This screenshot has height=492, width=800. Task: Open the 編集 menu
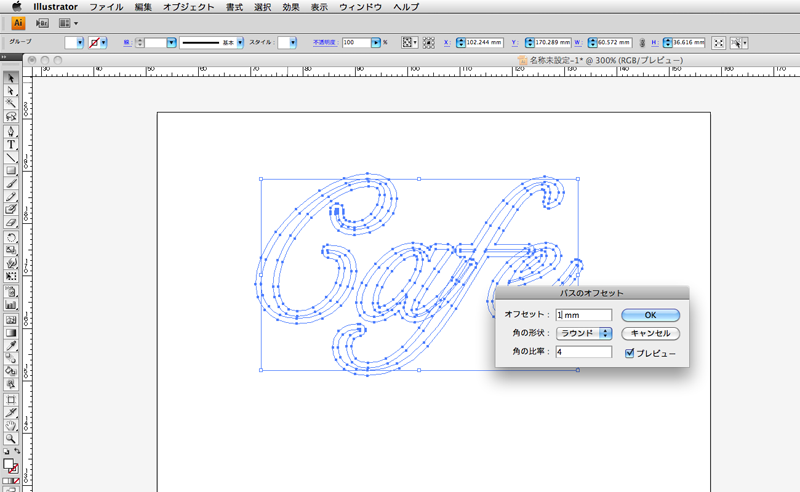143,7
